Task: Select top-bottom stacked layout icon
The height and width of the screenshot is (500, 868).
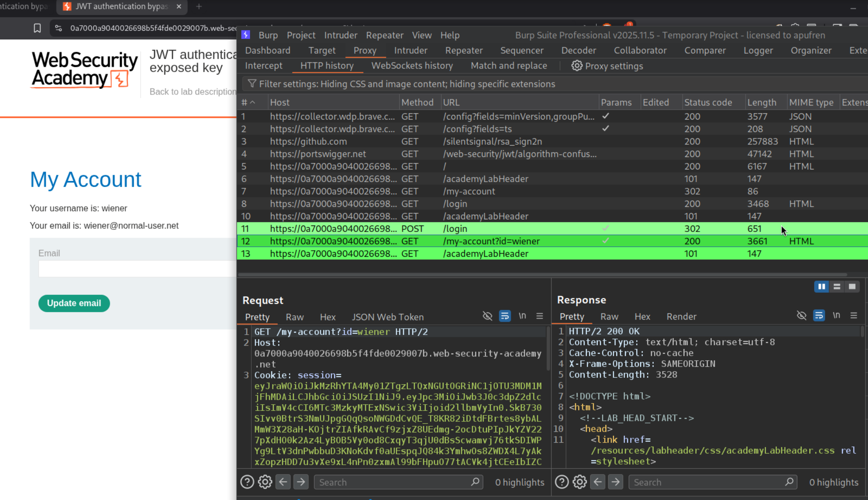Action: click(x=837, y=287)
